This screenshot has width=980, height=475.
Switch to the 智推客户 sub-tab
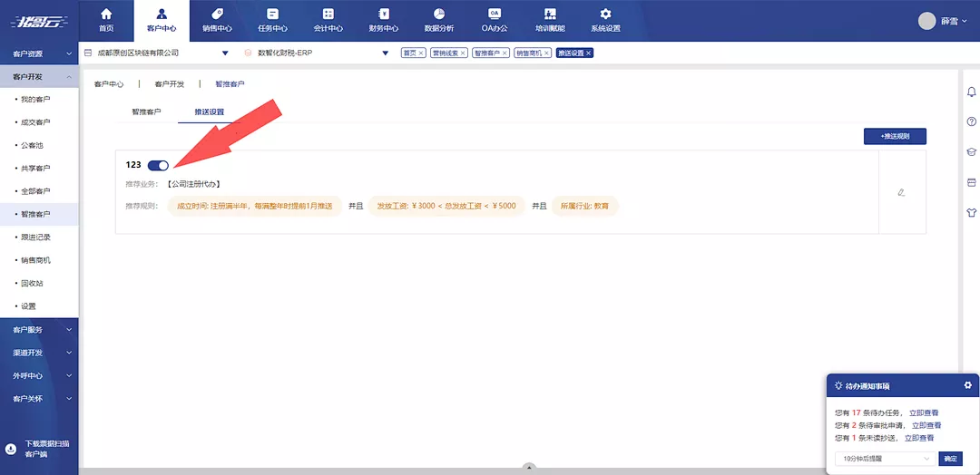point(146,112)
